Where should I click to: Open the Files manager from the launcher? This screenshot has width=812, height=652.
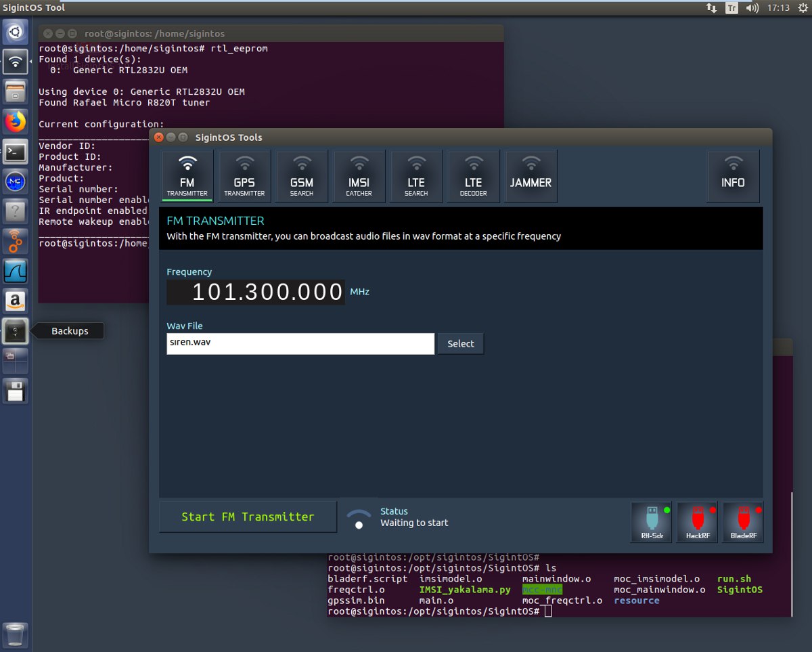click(x=16, y=91)
